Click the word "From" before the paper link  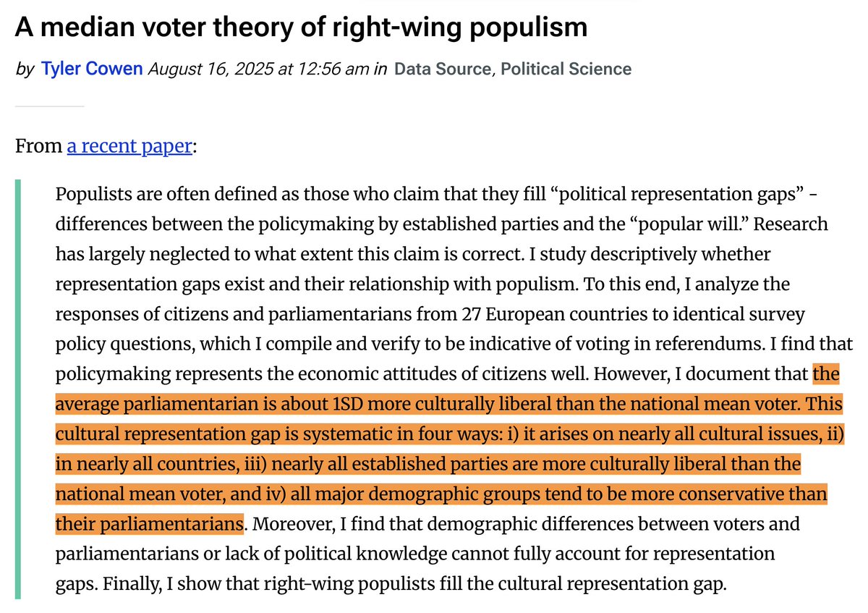(x=38, y=146)
